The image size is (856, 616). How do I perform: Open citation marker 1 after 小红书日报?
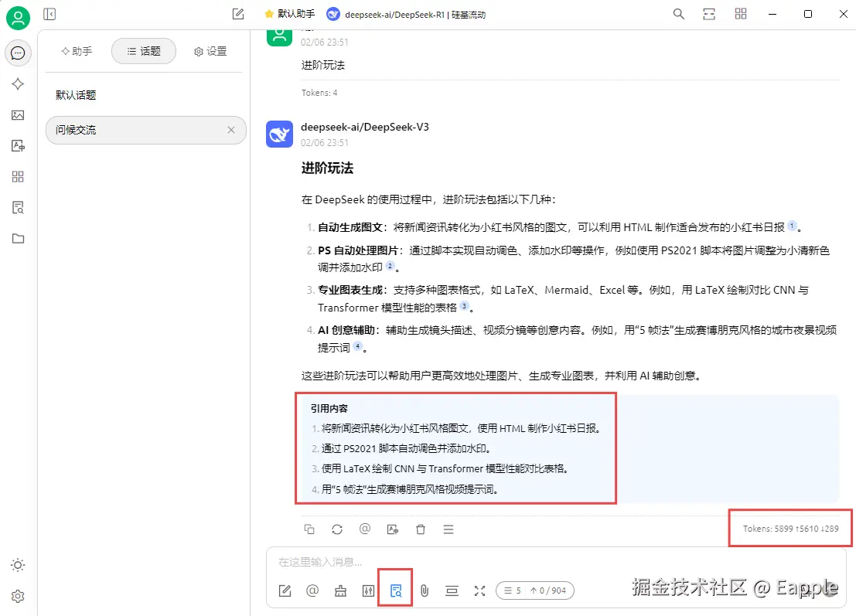[x=792, y=226]
